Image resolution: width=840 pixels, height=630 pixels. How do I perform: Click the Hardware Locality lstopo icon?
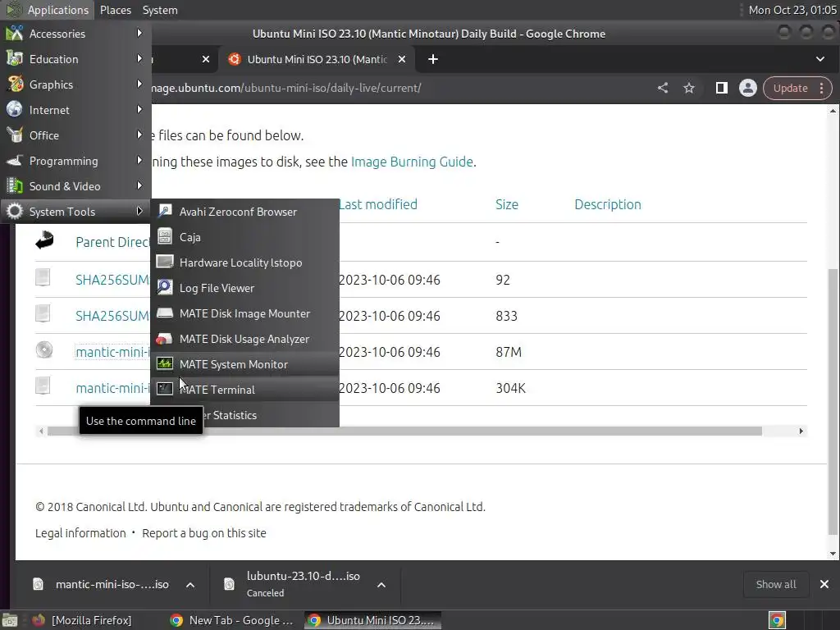[x=164, y=262]
